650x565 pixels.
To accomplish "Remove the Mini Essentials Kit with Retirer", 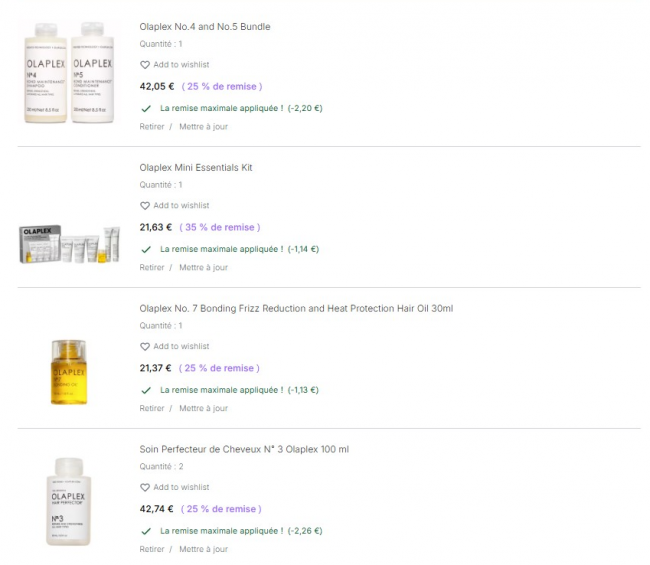I will (152, 268).
